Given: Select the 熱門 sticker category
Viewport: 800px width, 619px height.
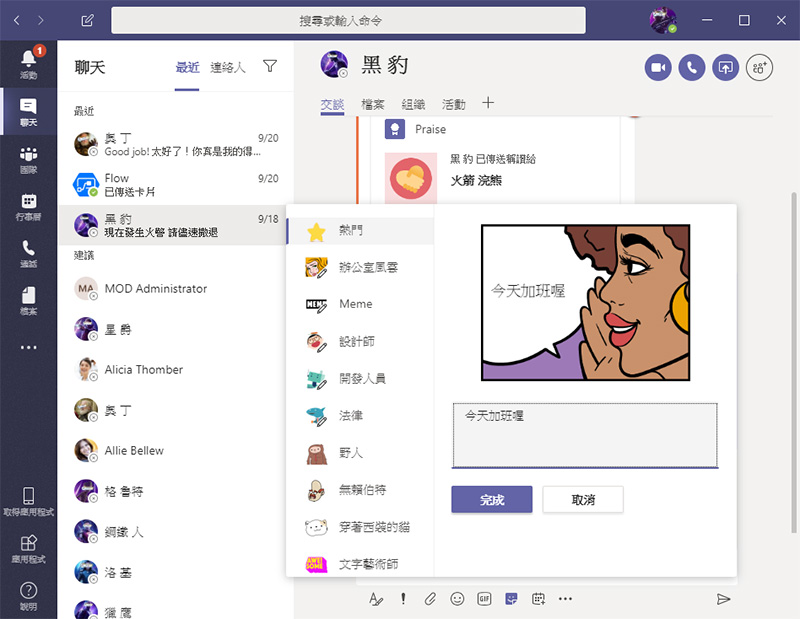Looking at the screenshot, I should pyautogui.click(x=360, y=230).
